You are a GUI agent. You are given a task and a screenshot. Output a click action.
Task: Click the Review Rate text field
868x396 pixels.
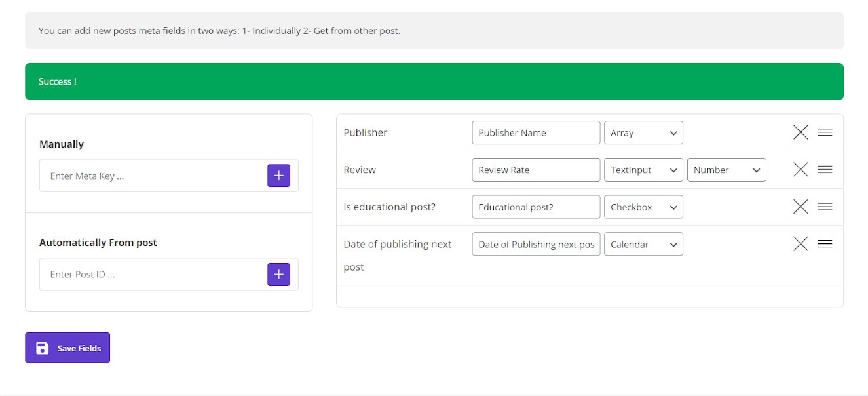535,170
